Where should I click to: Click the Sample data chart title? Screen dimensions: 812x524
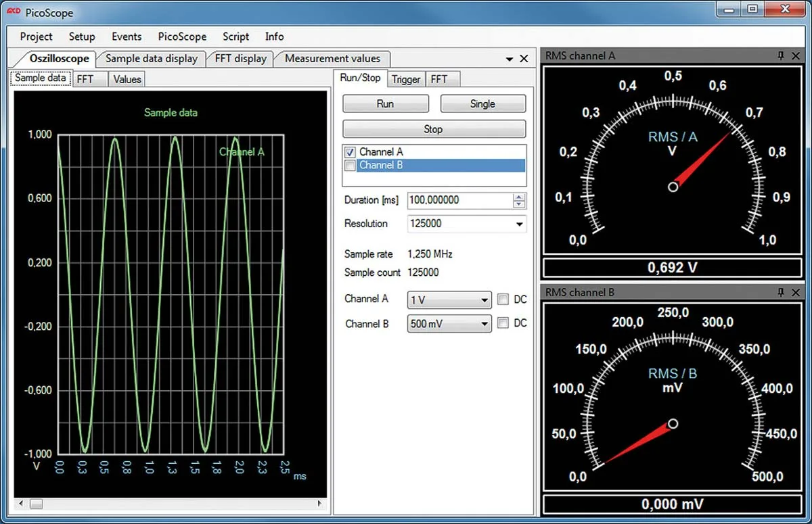(171, 113)
